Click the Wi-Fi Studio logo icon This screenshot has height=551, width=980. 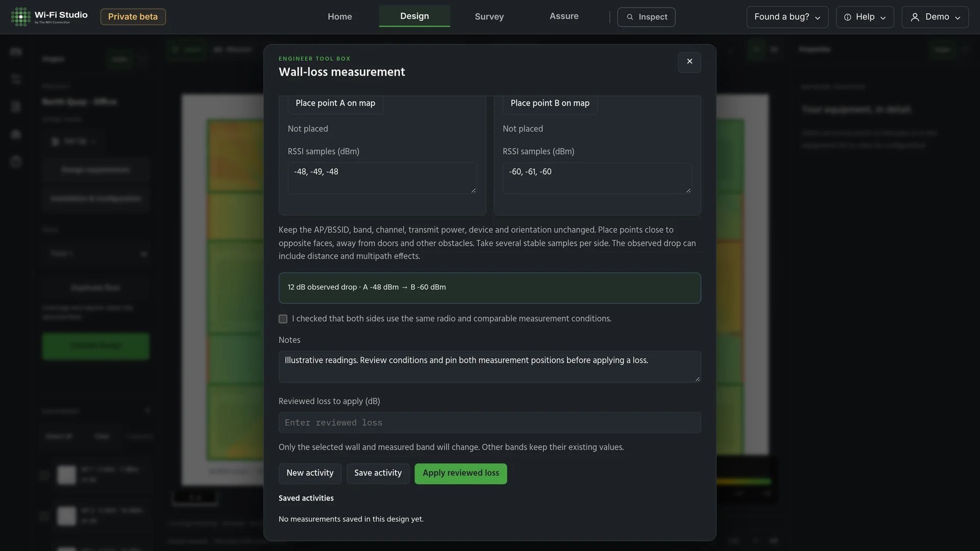coord(21,17)
